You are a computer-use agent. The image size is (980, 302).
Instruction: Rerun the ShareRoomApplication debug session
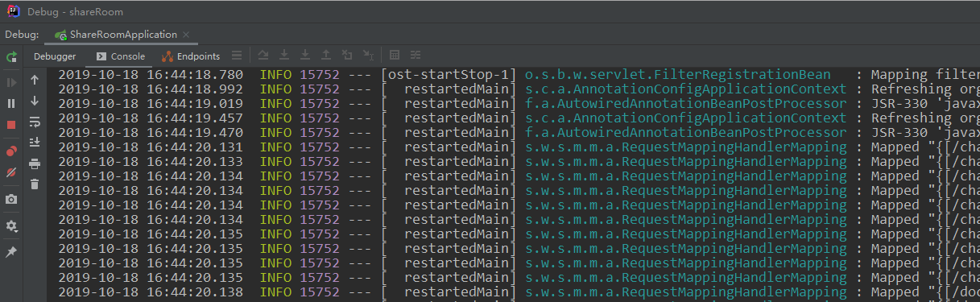pyautogui.click(x=11, y=57)
